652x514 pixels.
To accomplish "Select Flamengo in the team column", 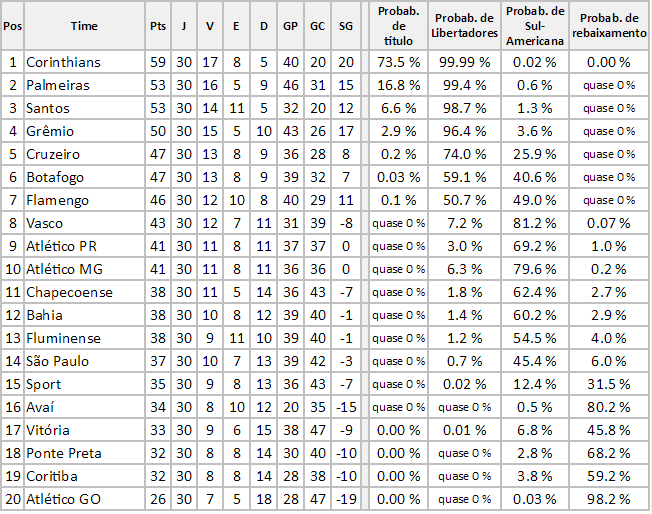I will tap(57, 200).
